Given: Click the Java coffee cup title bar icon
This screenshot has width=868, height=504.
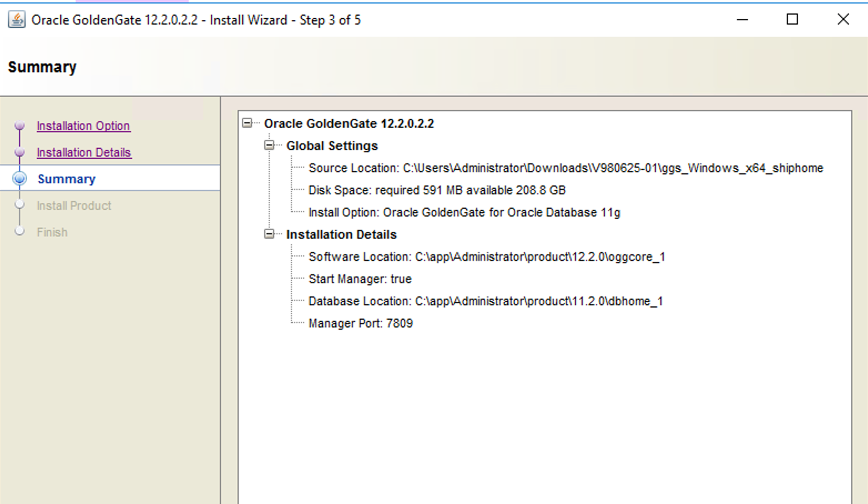Looking at the screenshot, I should point(16,19).
